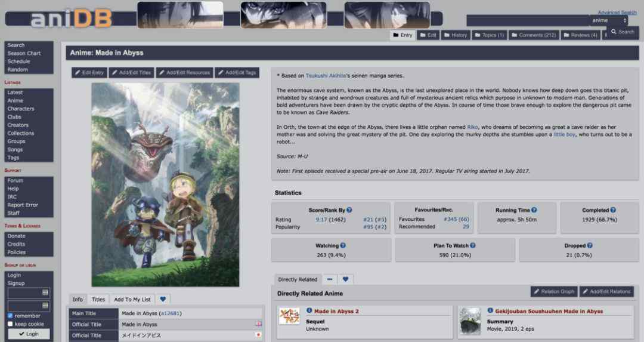Open Donate in the sidebar
The image size is (644, 342).
click(x=17, y=236)
